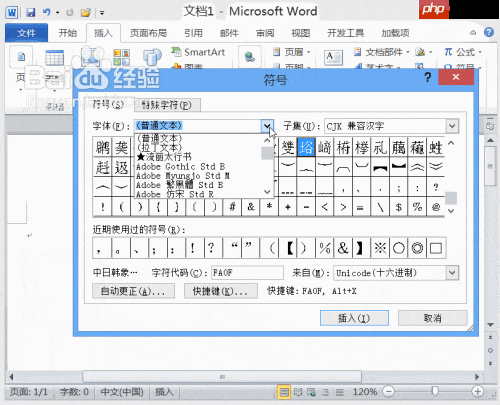The height and width of the screenshot is (405, 500).
Task: Click the 字数: 0 word count status
Action: 74,392
